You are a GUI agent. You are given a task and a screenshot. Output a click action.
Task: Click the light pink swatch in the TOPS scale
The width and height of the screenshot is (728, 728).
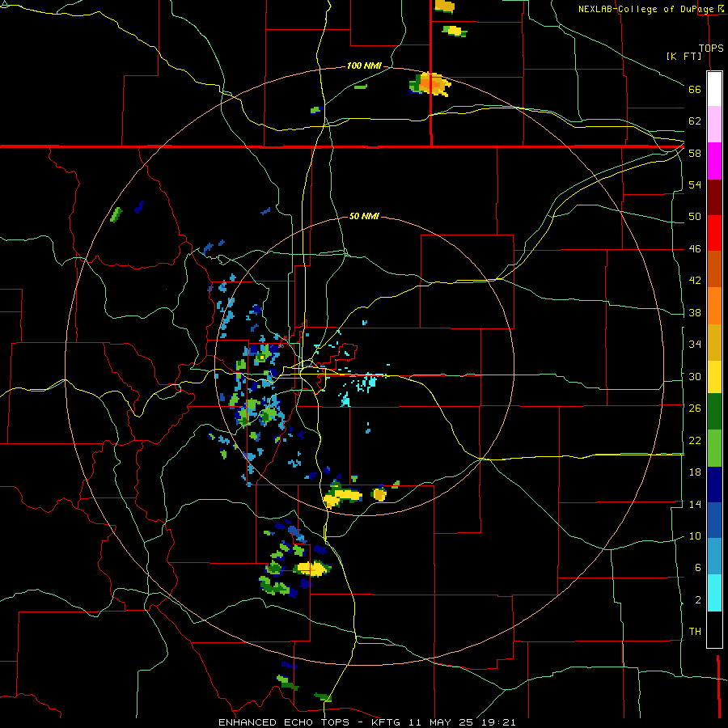[x=714, y=124]
